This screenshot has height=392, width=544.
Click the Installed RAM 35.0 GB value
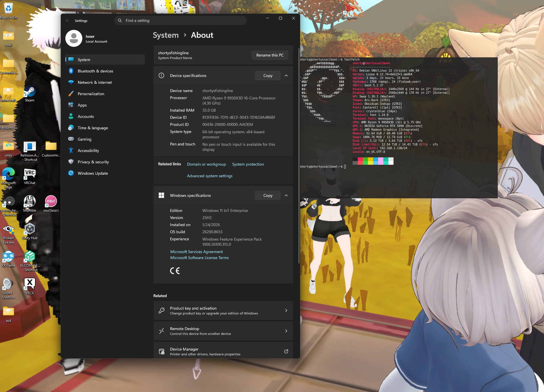point(209,110)
